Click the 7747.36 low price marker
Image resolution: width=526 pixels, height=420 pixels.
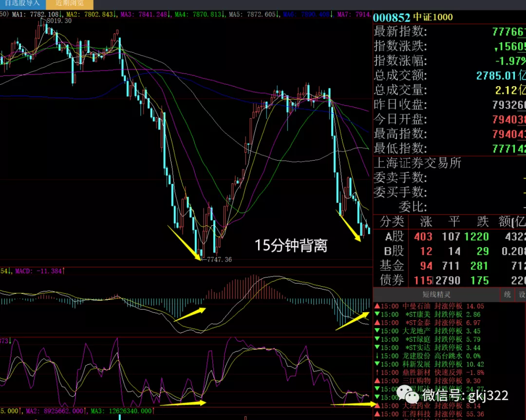pyautogui.click(x=219, y=260)
